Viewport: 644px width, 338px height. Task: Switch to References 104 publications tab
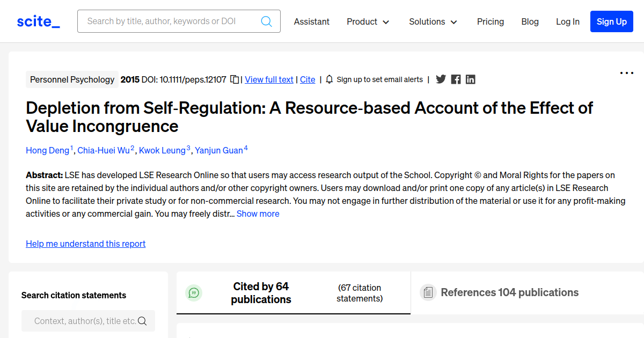point(509,292)
